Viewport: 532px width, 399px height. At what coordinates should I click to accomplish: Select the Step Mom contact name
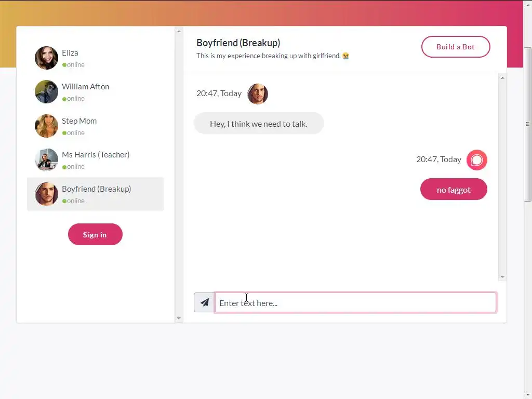click(79, 121)
